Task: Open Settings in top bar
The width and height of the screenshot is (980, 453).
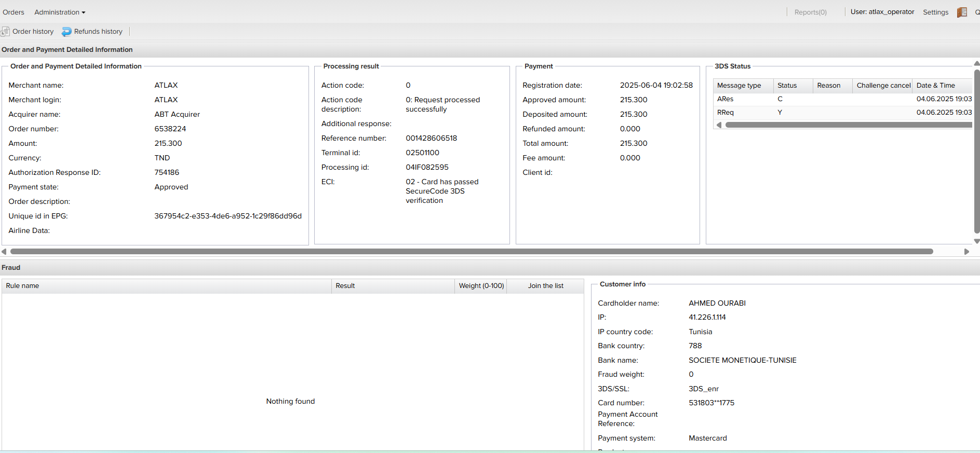Action: tap(935, 12)
